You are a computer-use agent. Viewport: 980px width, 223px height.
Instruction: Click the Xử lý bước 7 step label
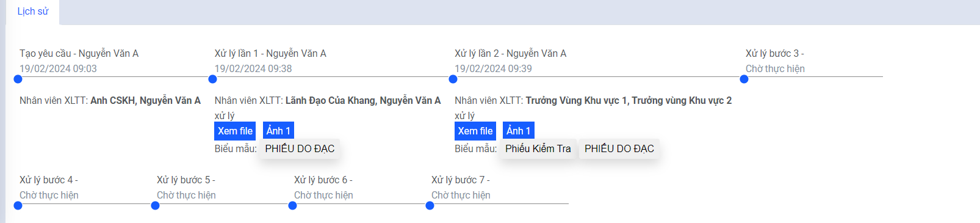460,180
